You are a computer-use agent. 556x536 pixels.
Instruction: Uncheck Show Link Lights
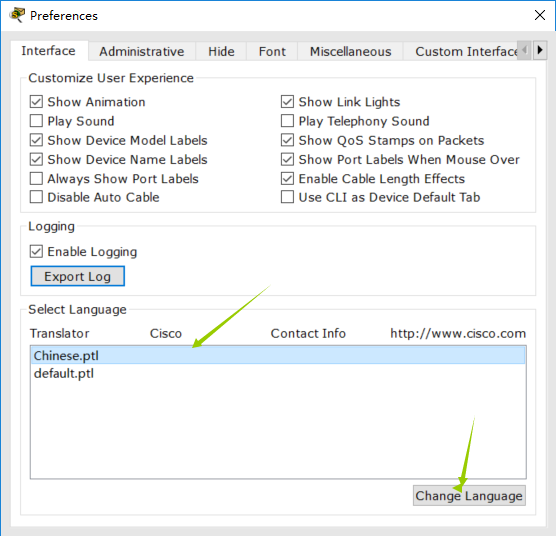[287, 102]
